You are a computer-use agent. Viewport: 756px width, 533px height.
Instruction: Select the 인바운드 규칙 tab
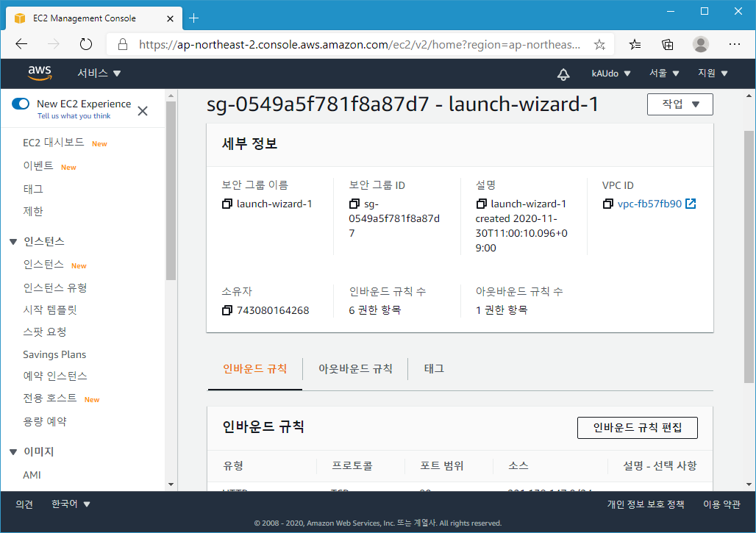(x=254, y=369)
